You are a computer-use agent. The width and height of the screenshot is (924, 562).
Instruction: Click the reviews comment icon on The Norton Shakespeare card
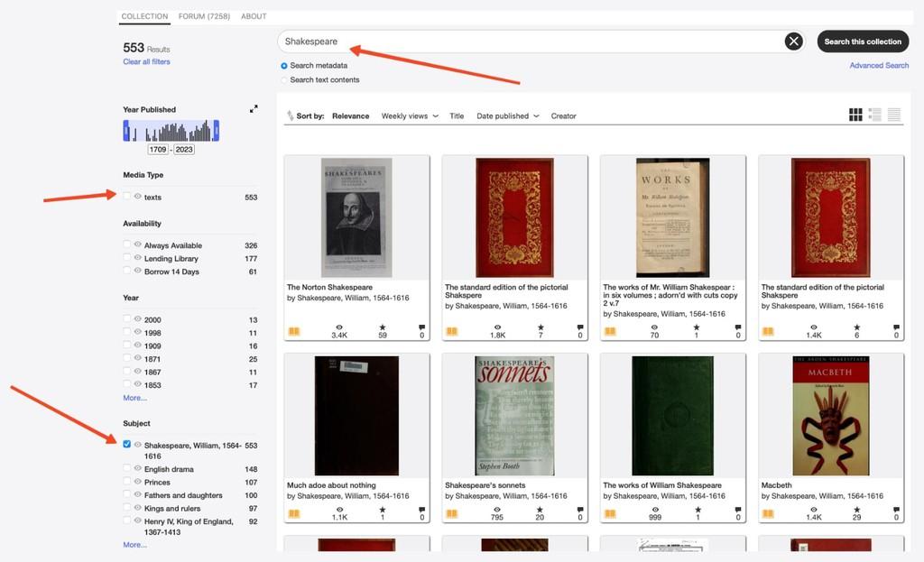[422, 327]
